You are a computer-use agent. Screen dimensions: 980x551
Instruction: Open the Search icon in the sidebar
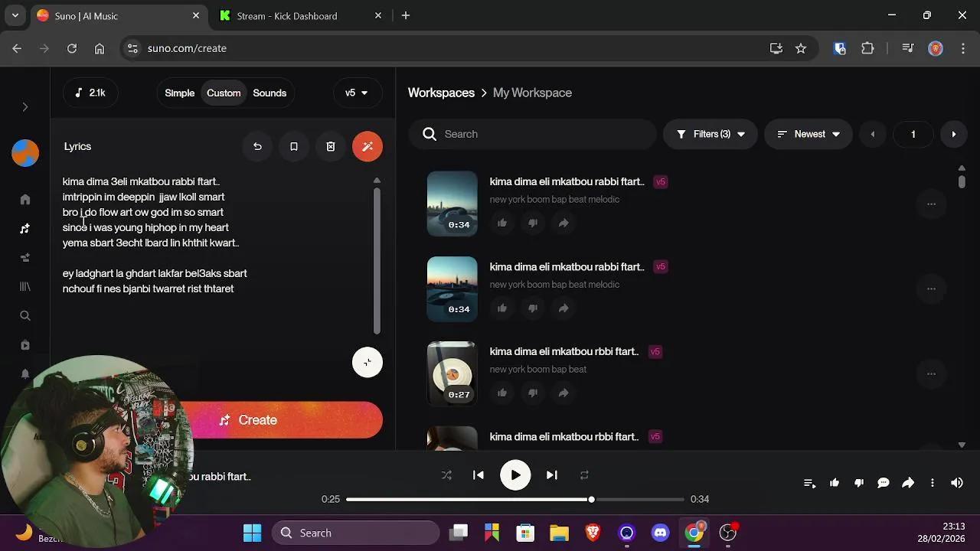coord(25,315)
